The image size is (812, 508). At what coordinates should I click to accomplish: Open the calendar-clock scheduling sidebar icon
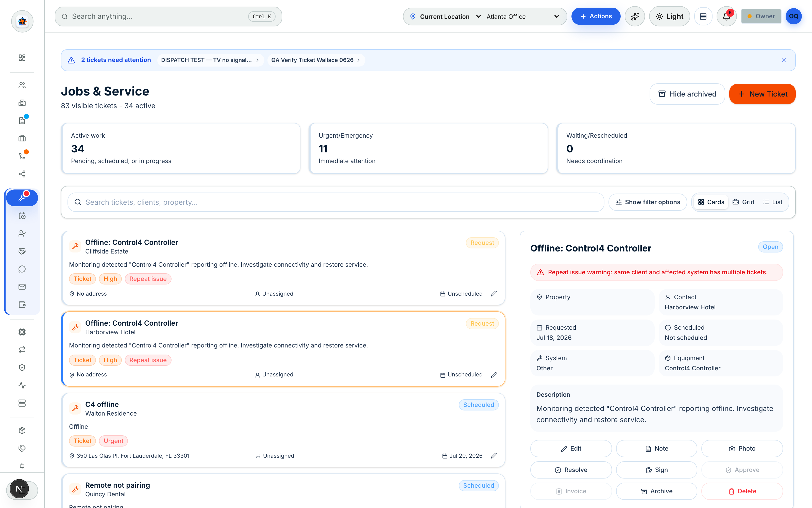(x=22, y=216)
